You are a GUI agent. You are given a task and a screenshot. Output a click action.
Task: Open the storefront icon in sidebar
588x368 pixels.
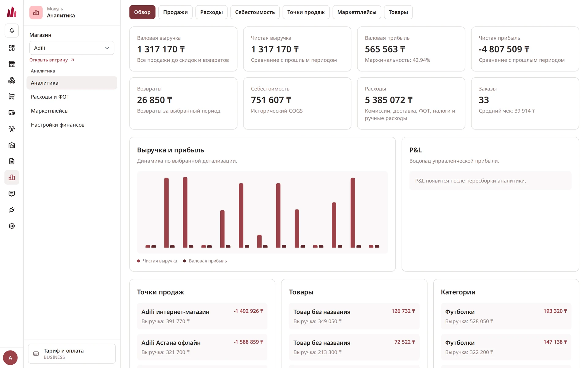pos(12,64)
